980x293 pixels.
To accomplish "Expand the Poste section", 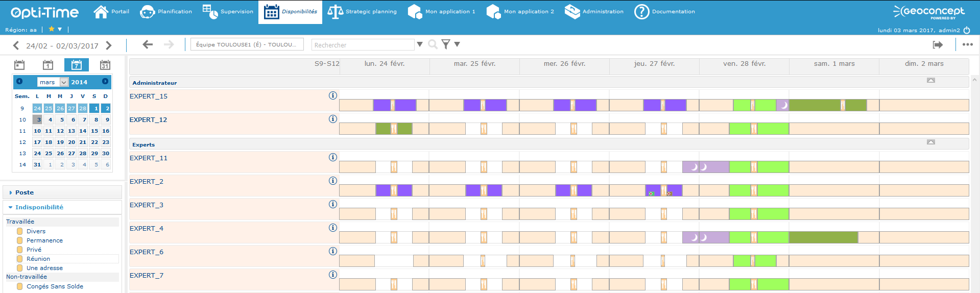I will (24, 192).
